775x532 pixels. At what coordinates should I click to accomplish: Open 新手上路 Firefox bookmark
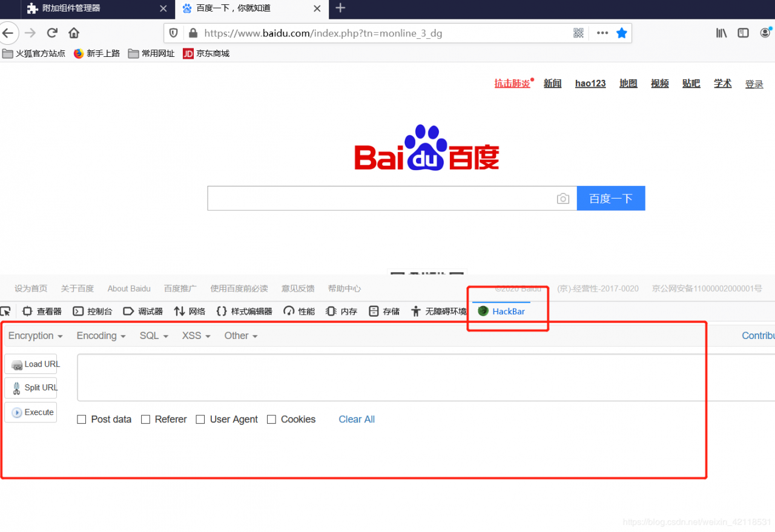point(97,53)
